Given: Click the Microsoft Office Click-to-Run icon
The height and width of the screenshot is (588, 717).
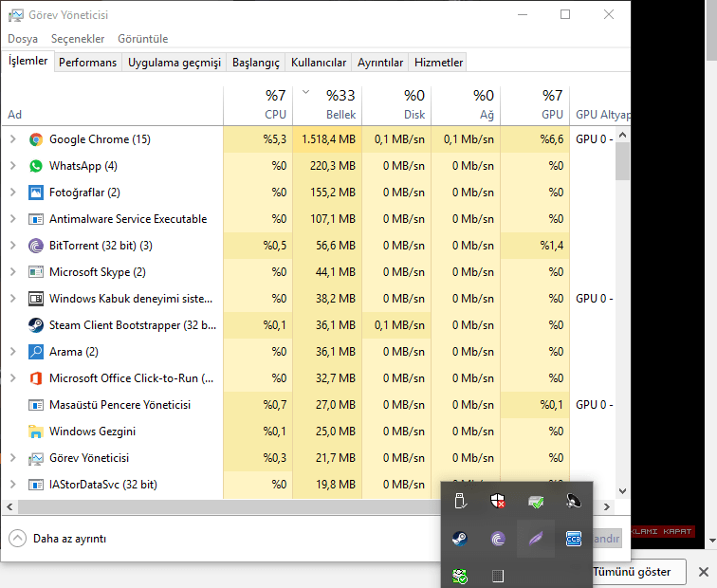Looking at the screenshot, I should (36, 378).
